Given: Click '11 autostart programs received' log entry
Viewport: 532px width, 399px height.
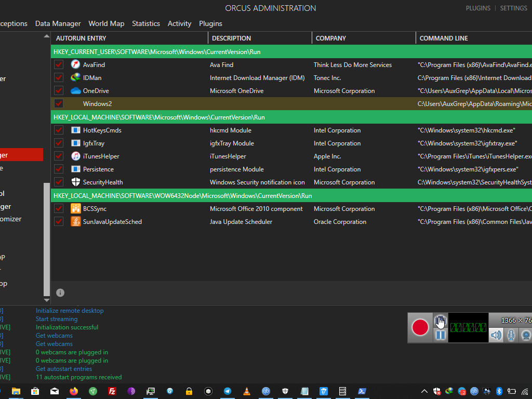Looking at the screenshot, I should [x=79, y=377].
